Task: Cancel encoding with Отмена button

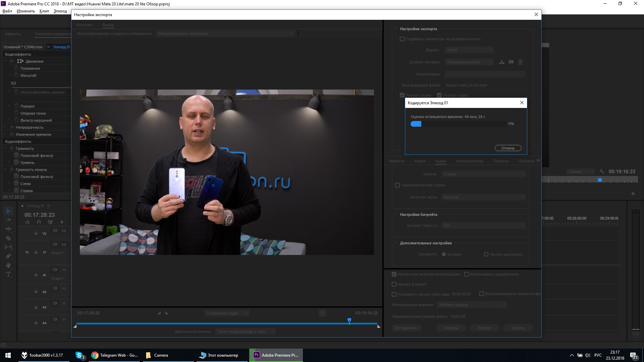Action: [508, 148]
